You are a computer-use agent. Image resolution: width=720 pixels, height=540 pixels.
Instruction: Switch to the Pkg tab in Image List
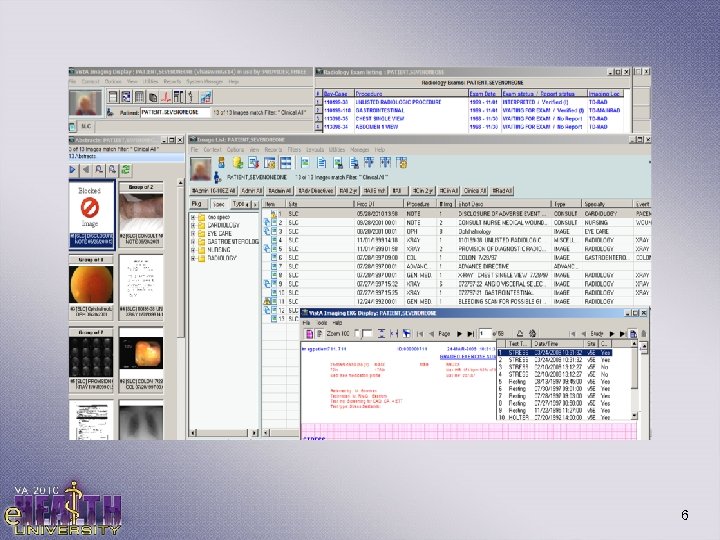[197, 203]
